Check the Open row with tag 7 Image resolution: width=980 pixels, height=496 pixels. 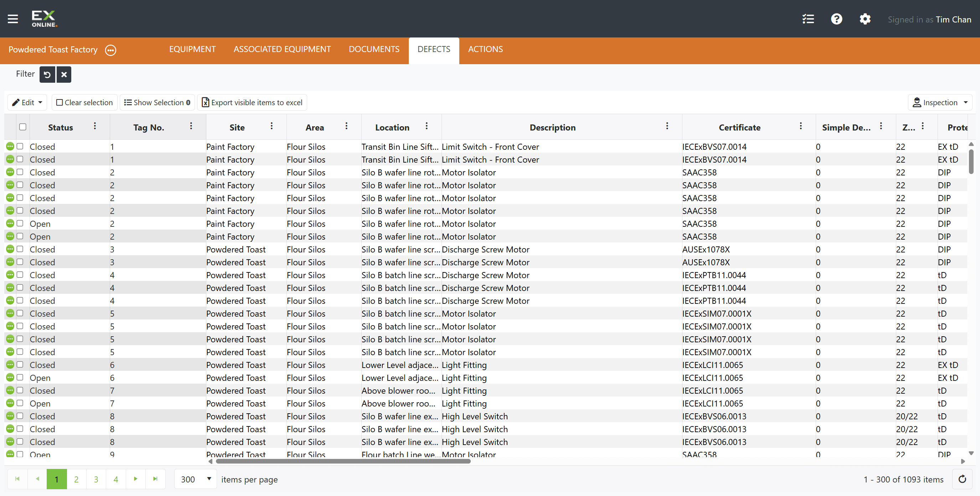coord(20,403)
